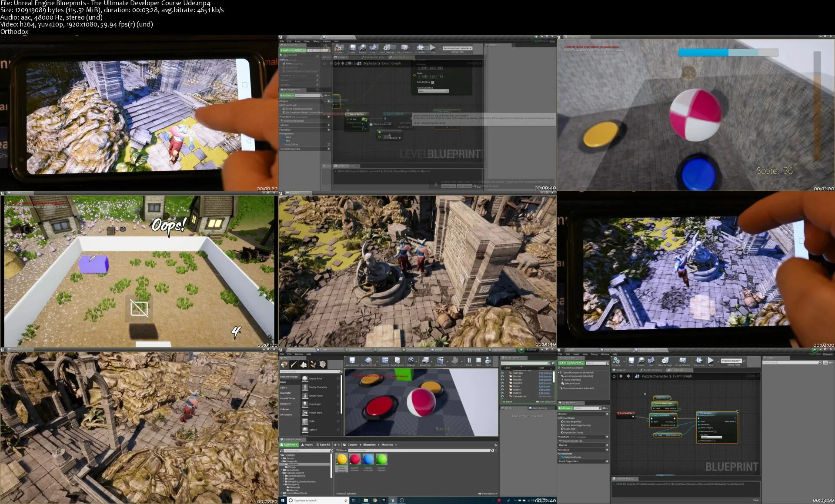Select yellow Button Material thumbnail

click(x=342, y=460)
